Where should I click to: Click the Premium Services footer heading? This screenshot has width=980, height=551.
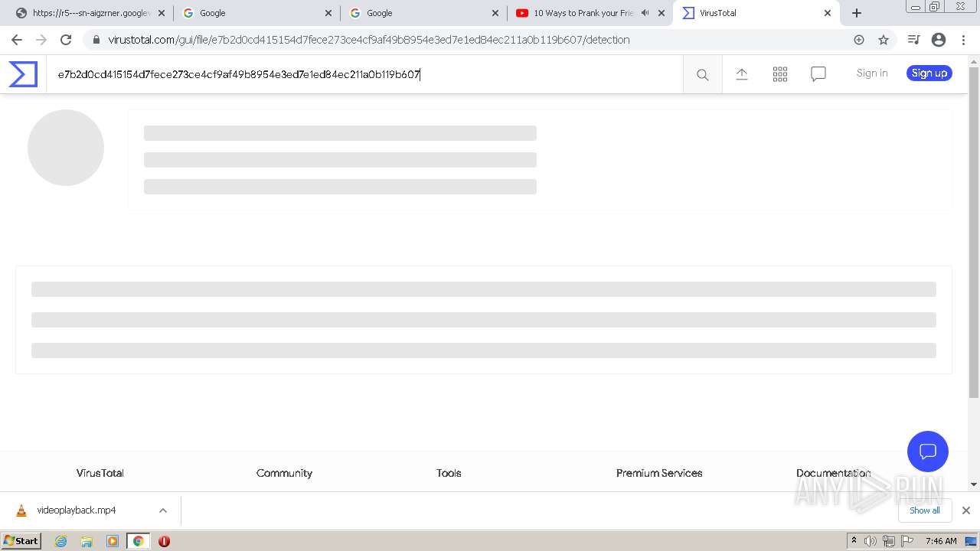click(x=659, y=473)
